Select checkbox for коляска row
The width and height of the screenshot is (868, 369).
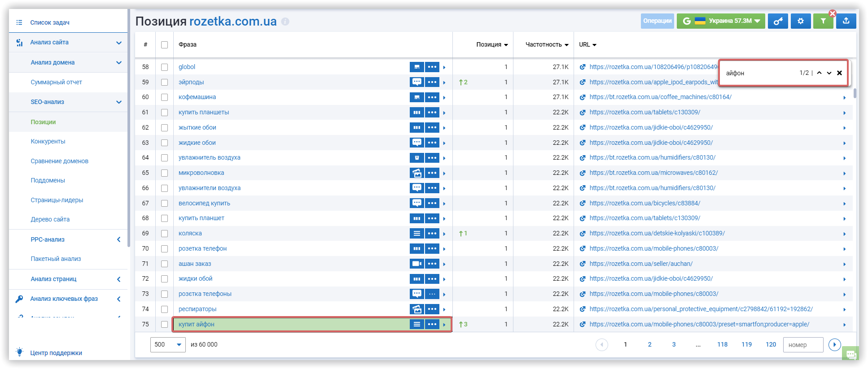coord(165,234)
